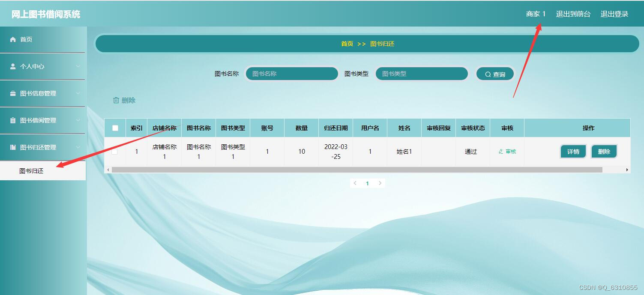Click the horizontal scrollbar under the table

click(x=357, y=170)
